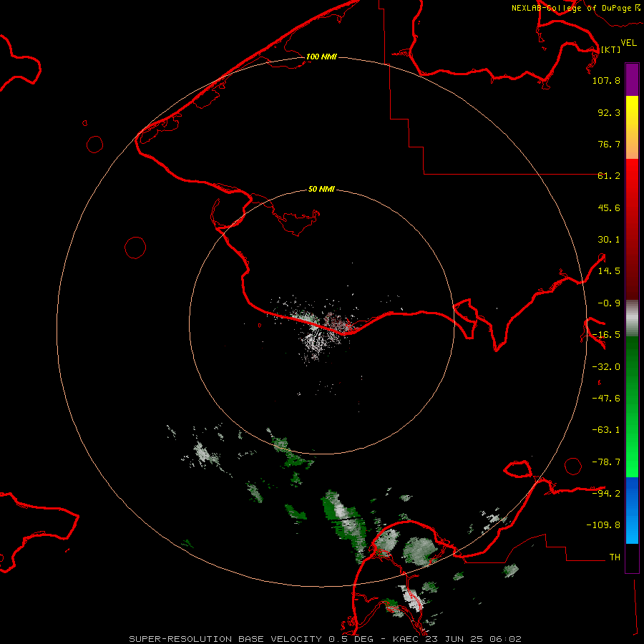644x644 pixels.
Task: Select the 107.8 velocity scale value
Action: pyautogui.click(x=606, y=80)
